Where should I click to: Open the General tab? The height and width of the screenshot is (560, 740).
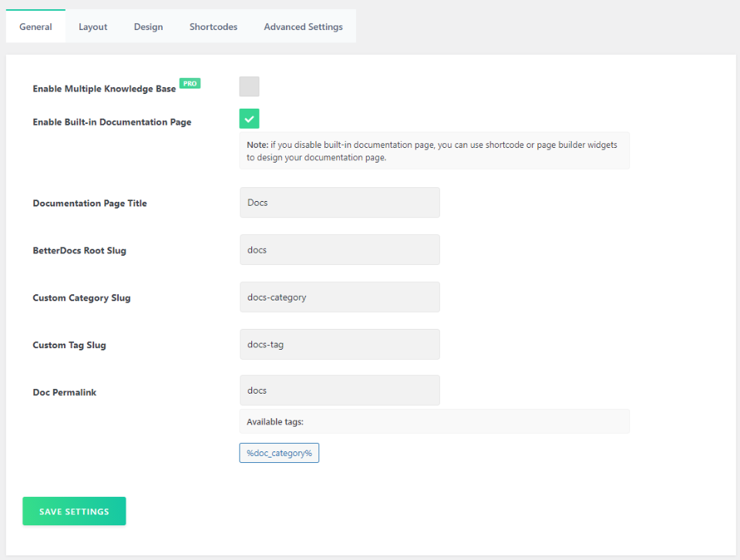[x=35, y=27]
